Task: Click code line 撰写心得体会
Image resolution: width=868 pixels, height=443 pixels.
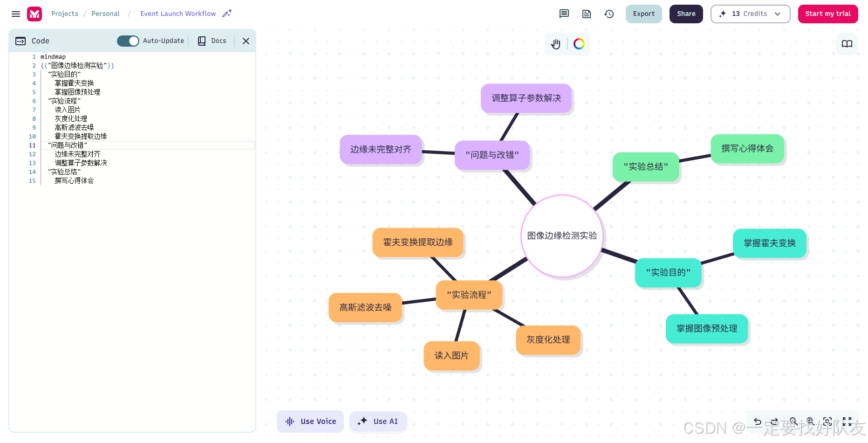Action: pyautogui.click(x=75, y=181)
